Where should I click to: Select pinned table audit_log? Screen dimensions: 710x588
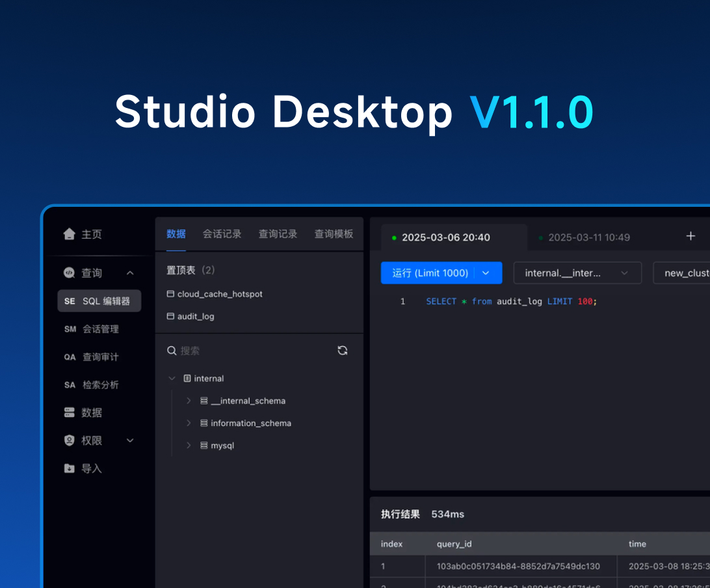click(x=196, y=316)
